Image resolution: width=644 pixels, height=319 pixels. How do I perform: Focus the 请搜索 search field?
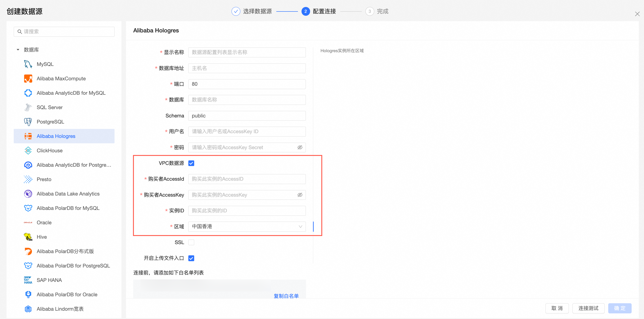click(64, 31)
